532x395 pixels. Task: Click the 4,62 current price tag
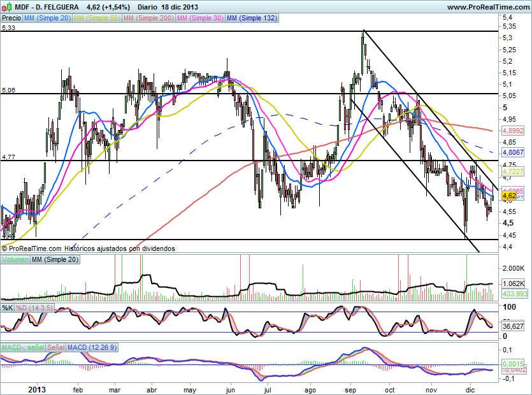pyautogui.click(x=509, y=196)
